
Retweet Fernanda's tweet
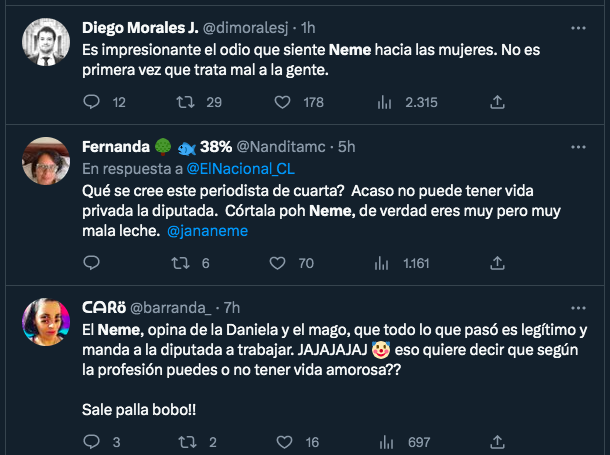click(x=184, y=264)
